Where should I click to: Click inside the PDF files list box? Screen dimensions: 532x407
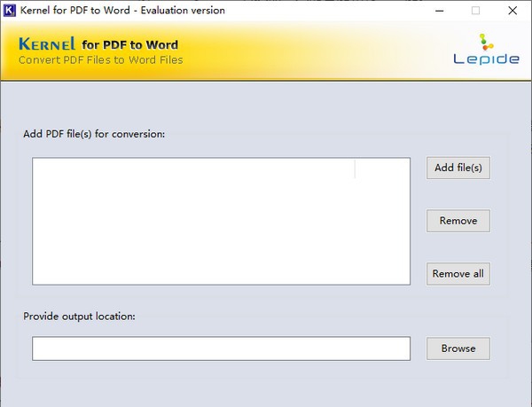221,221
